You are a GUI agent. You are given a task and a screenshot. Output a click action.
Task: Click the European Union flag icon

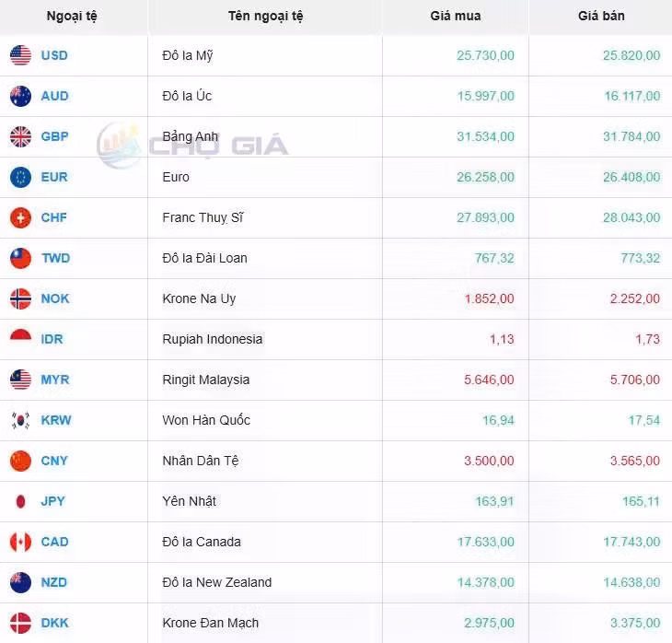pyautogui.click(x=20, y=177)
